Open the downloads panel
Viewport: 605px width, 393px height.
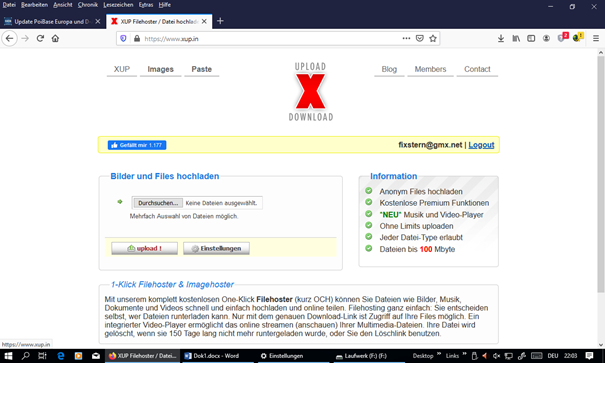[501, 39]
